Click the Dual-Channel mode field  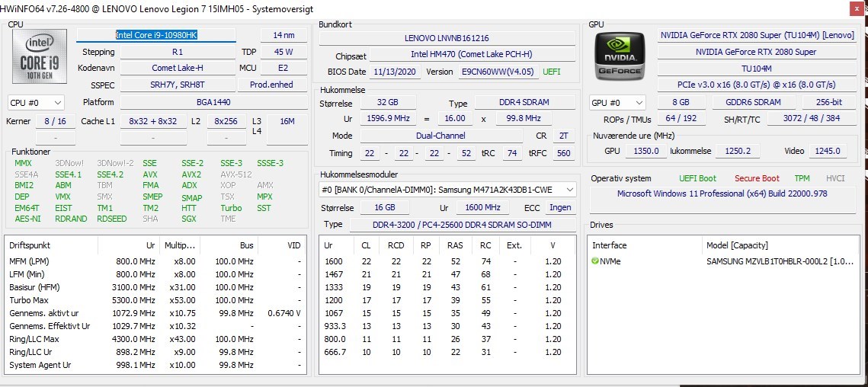click(441, 136)
